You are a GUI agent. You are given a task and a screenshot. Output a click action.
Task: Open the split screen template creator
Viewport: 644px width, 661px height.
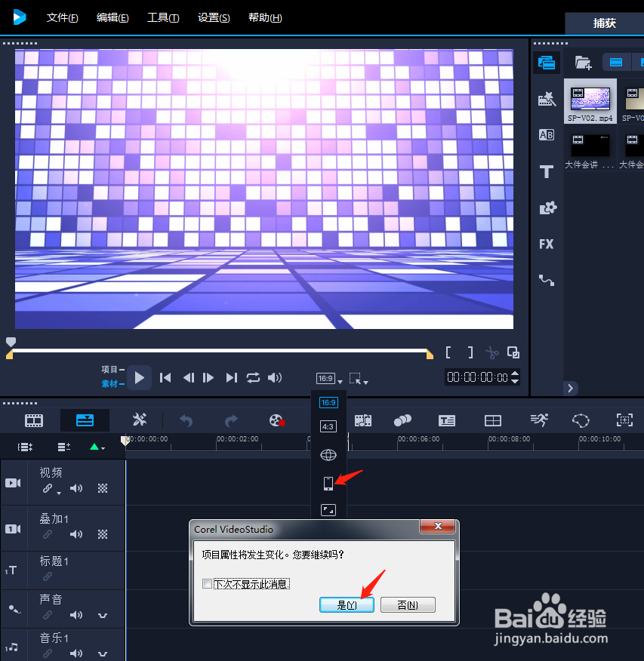(x=492, y=420)
